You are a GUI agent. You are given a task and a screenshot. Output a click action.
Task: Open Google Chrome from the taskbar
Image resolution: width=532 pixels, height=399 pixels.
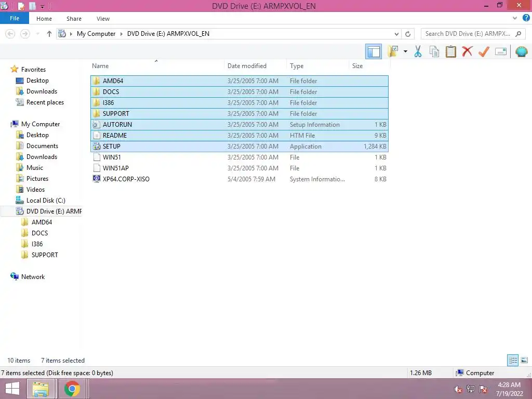click(72, 389)
